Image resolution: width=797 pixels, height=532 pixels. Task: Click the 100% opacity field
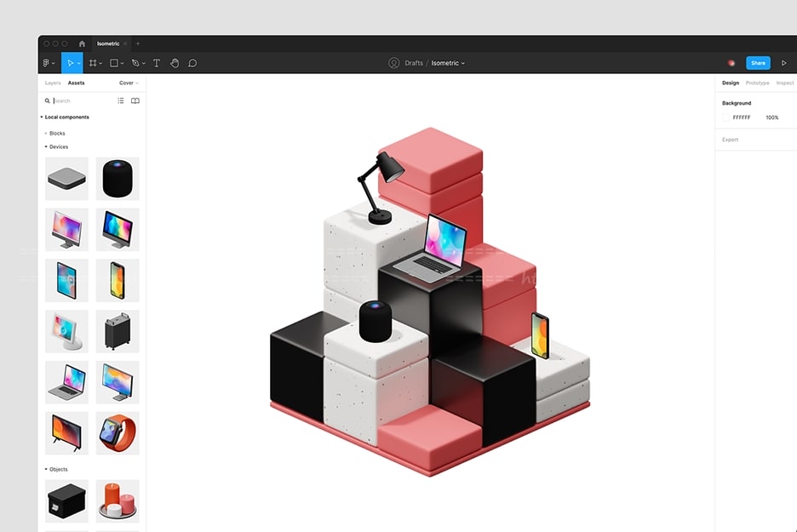tap(772, 117)
